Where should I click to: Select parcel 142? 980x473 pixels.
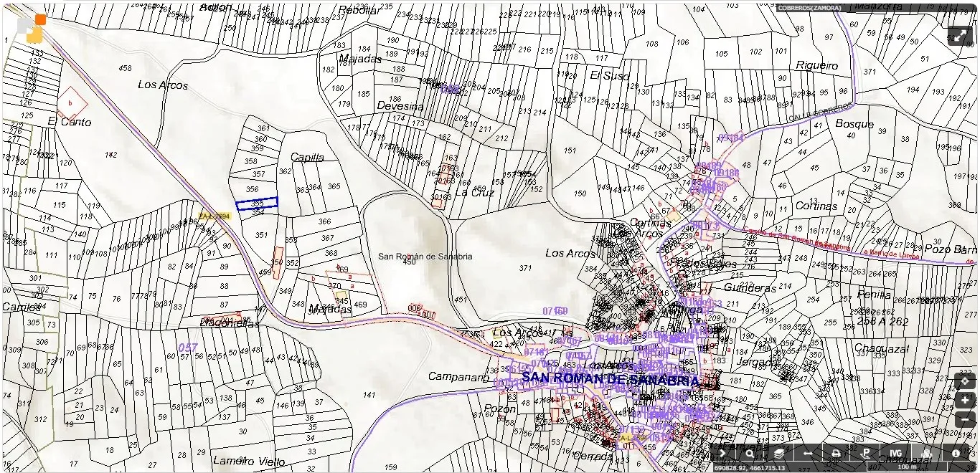[110, 155]
